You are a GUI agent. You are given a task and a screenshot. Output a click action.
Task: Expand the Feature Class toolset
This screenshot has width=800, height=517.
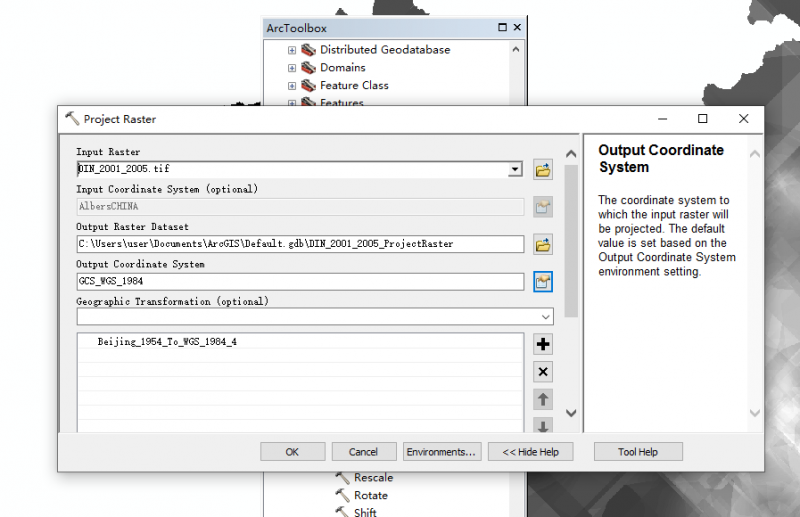tap(292, 86)
